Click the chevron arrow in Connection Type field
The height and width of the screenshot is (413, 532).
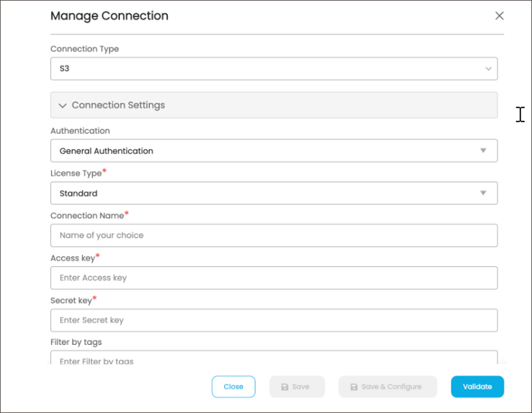pos(488,69)
